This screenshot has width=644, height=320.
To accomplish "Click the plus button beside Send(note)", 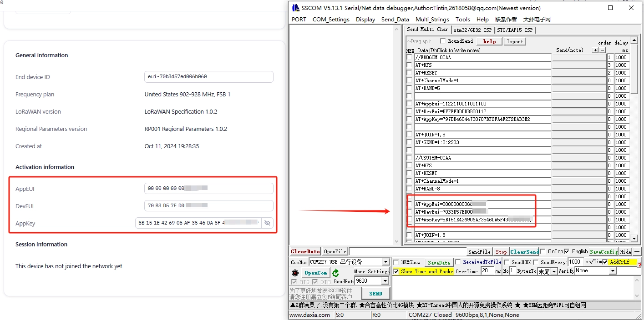I will pyautogui.click(x=595, y=50).
